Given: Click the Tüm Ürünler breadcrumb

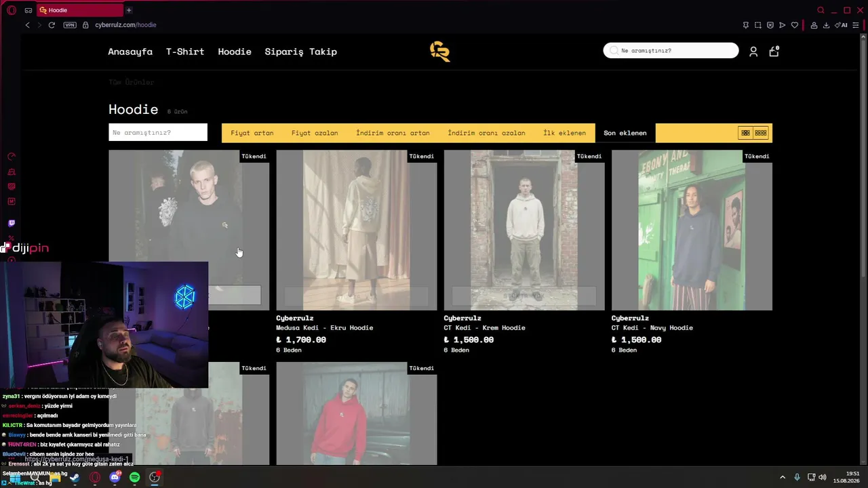Looking at the screenshot, I should pyautogui.click(x=132, y=82).
